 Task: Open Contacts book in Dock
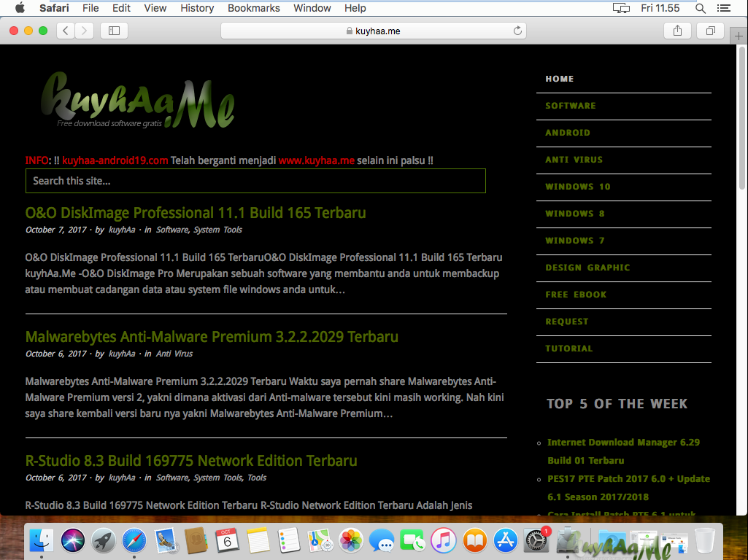(196, 540)
